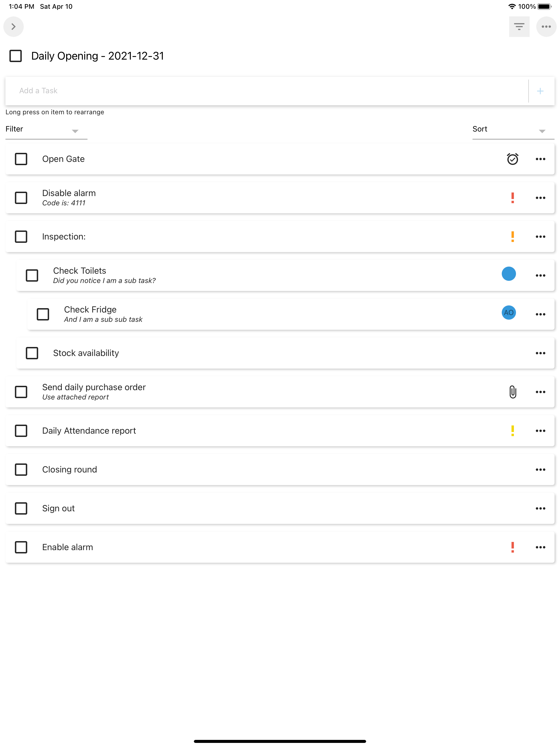560x747 pixels.
Task: Open the Enable alarm task title
Action: point(68,547)
